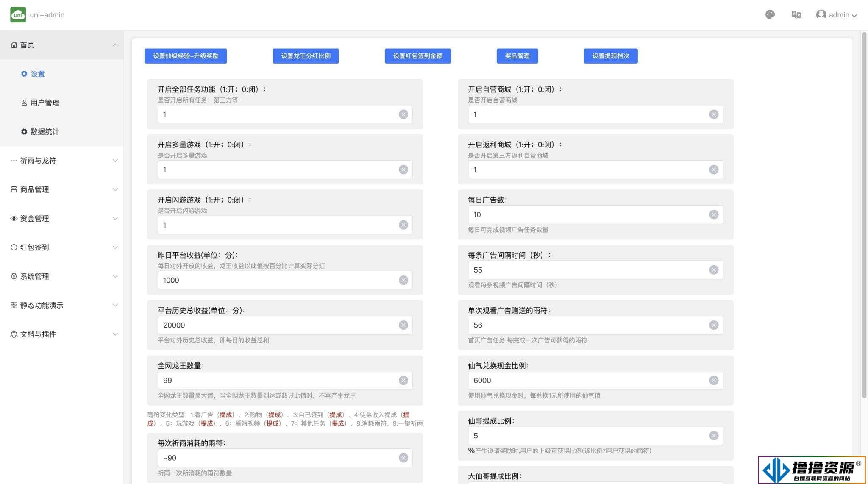868x484 pixels.
Task: Clear the 每日广告数 field value
Action: (714, 214)
